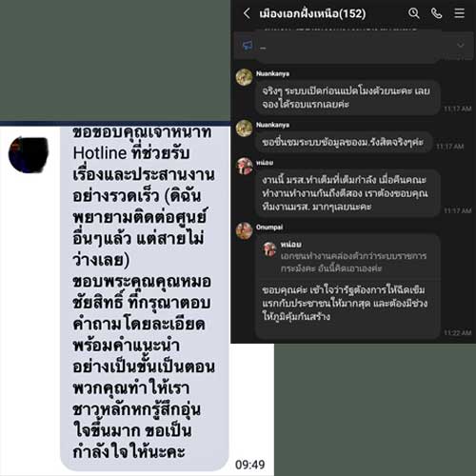The width and height of the screenshot is (476, 476).
Task: Open Nuankanya's avatar on second message
Action: 244,129
